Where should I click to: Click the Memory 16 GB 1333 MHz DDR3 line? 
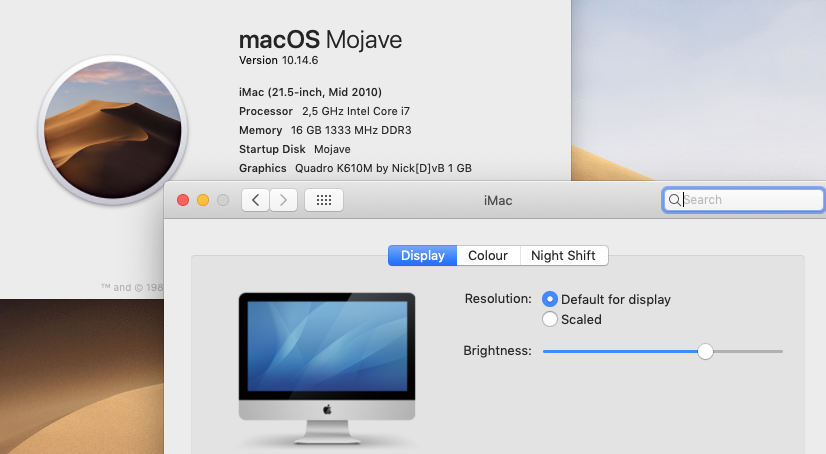pos(325,130)
